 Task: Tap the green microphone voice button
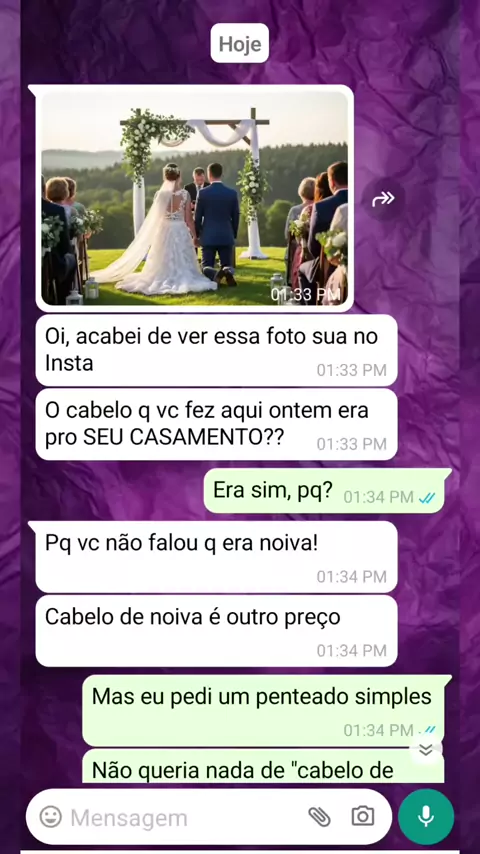426,816
